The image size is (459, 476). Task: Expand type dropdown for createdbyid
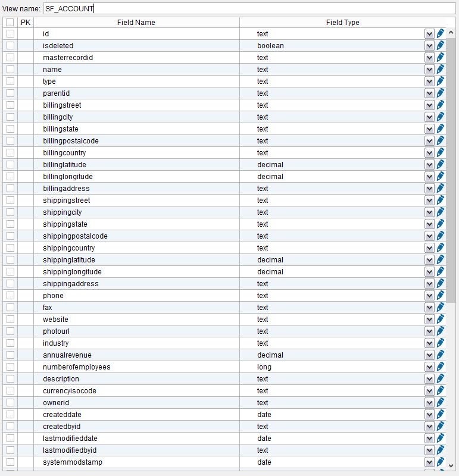coord(429,427)
